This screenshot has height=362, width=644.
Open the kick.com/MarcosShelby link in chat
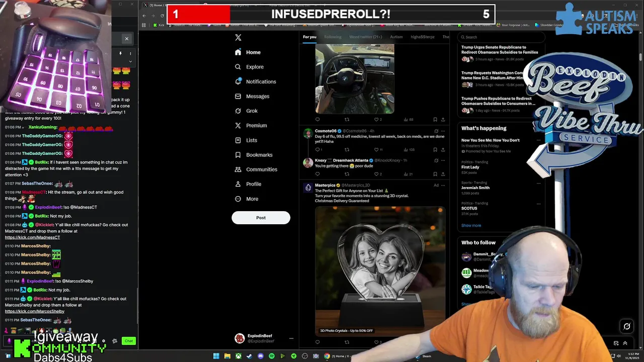click(x=35, y=311)
